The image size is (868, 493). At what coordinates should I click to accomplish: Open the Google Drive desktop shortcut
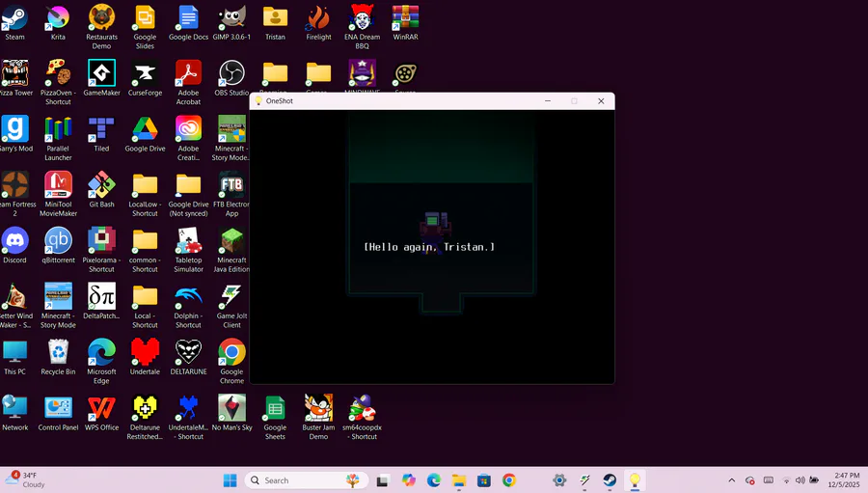coord(145,134)
